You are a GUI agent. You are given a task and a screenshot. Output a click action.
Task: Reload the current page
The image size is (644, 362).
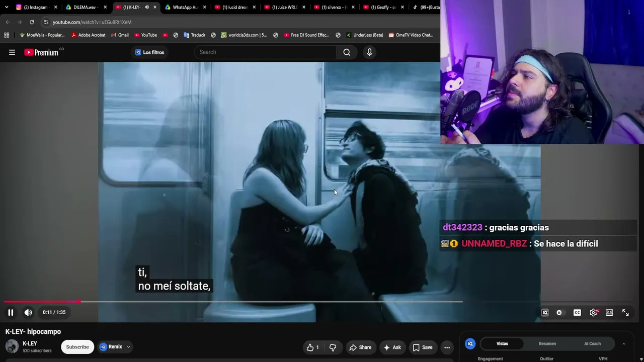click(32, 22)
